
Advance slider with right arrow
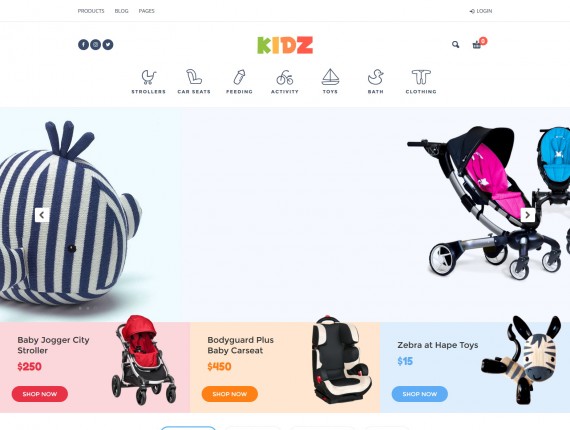pos(527,215)
